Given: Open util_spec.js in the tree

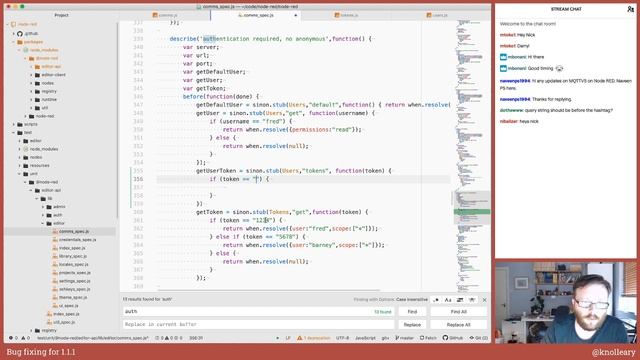Looking at the screenshot, I should 64,322.
